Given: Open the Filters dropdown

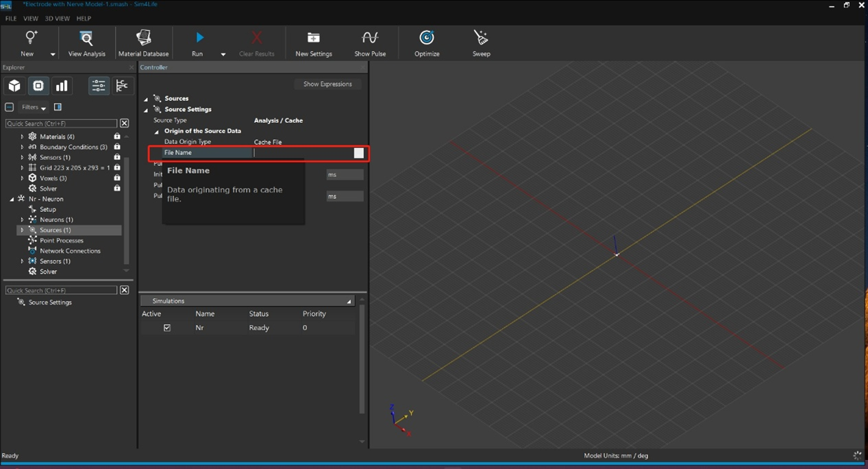Looking at the screenshot, I should coord(34,108).
